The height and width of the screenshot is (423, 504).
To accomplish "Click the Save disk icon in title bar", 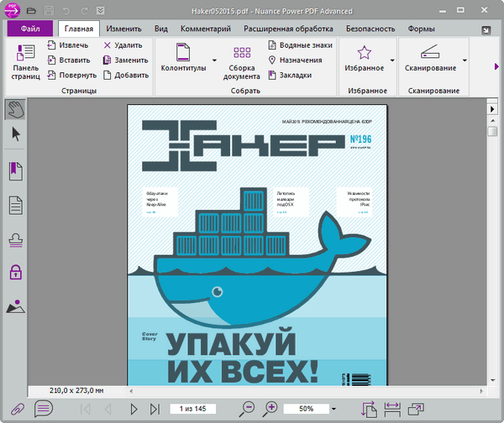I will coord(49,11).
